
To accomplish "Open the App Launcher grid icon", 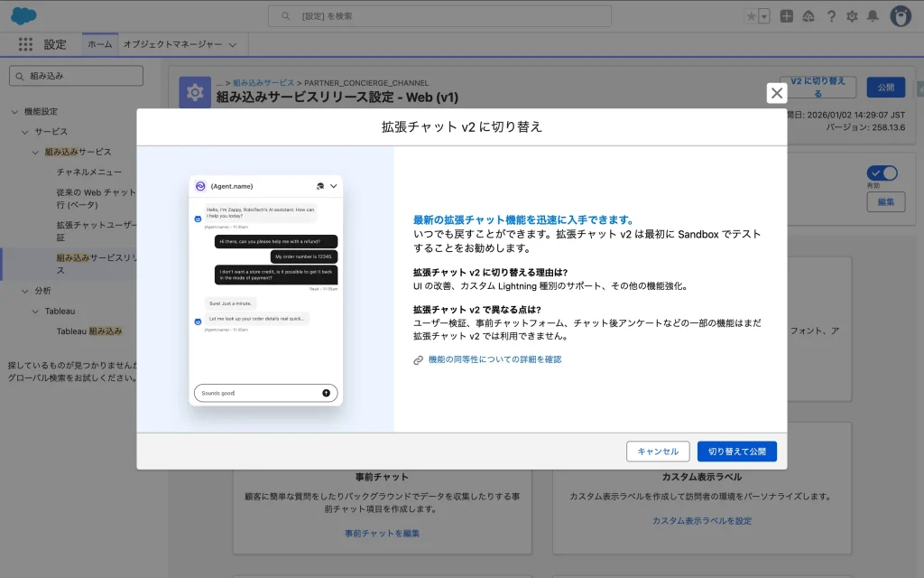I will click(25, 44).
